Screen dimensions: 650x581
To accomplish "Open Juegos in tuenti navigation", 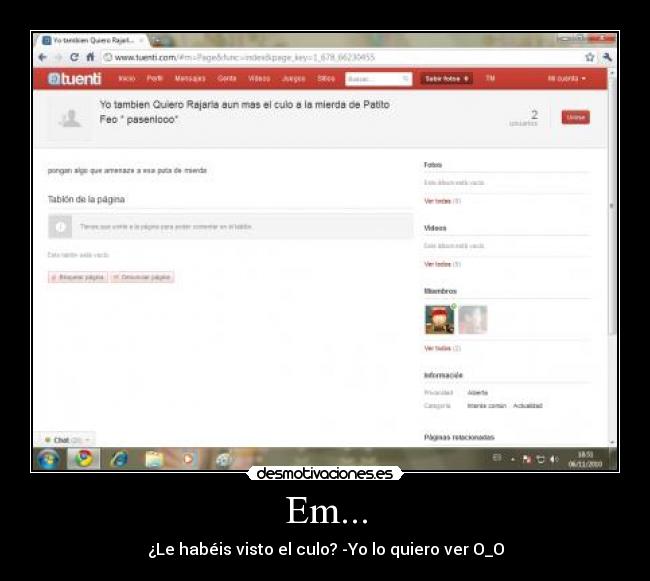I will [x=293, y=78].
